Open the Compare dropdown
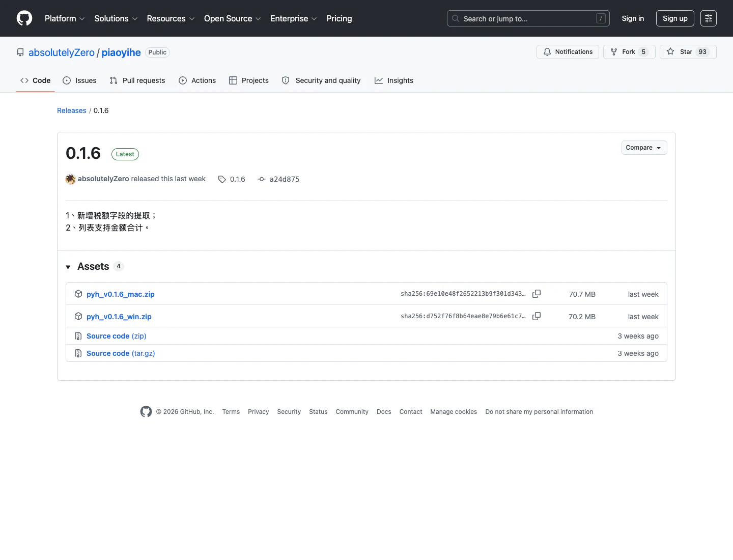Viewport: 733px width, 560px height. (644, 148)
